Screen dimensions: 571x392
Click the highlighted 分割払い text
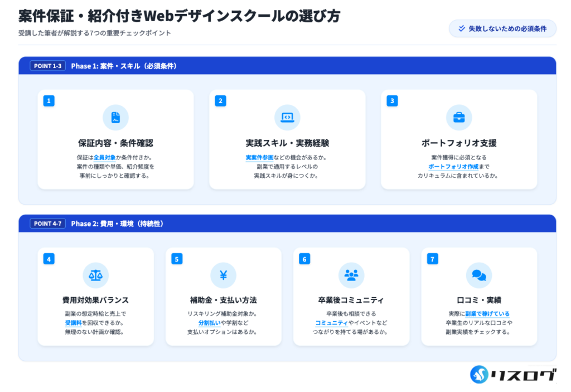click(210, 323)
